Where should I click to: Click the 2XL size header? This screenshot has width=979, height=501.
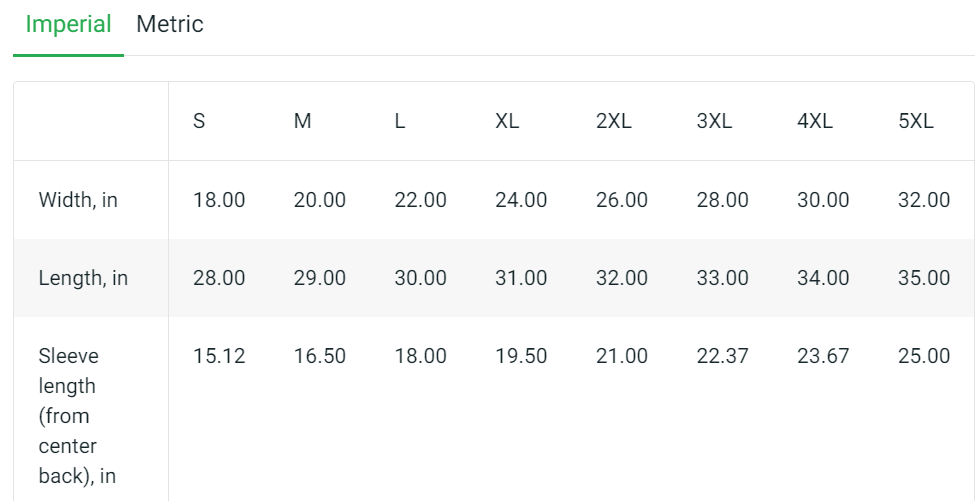coord(614,122)
